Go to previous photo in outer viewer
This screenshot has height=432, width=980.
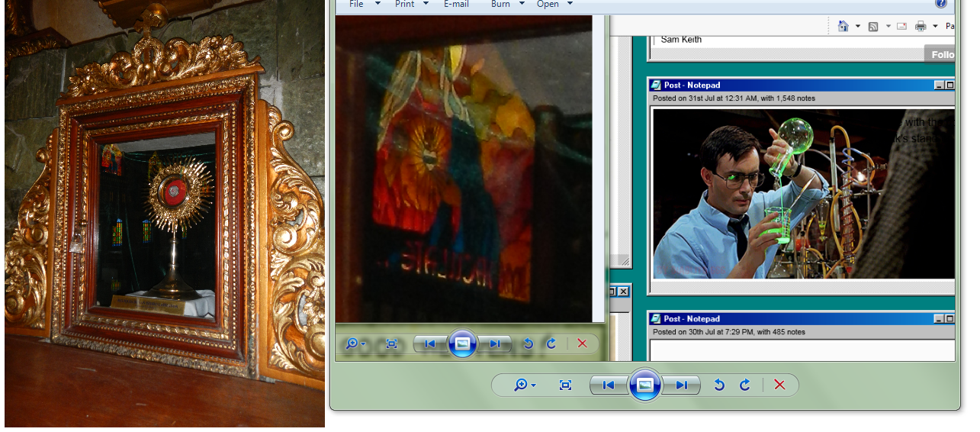pos(609,385)
